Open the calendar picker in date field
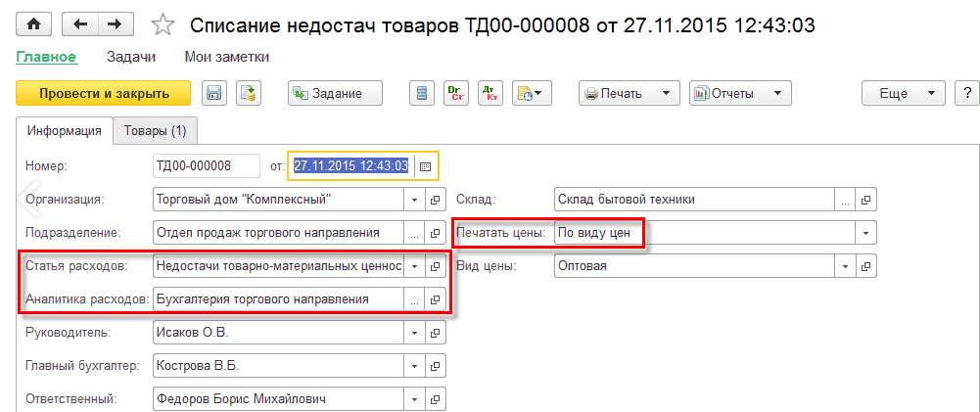The image size is (980, 412). pos(425,166)
